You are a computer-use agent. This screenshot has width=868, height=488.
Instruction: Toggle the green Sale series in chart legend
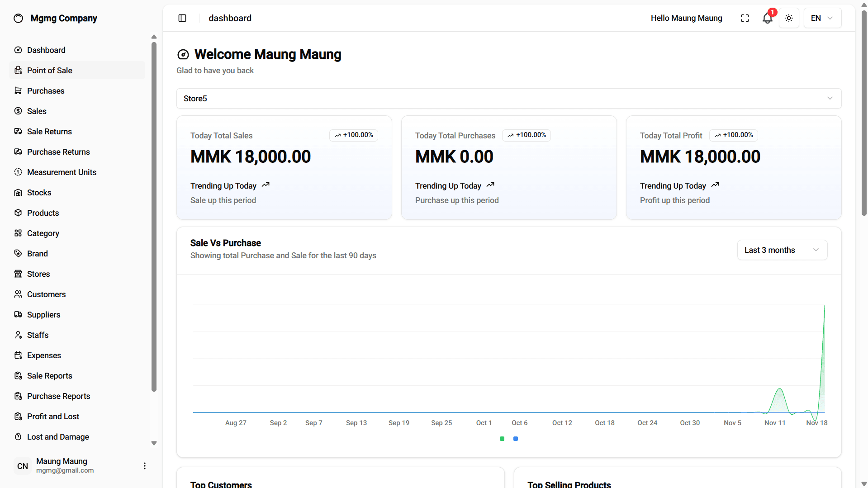click(x=502, y=439)
